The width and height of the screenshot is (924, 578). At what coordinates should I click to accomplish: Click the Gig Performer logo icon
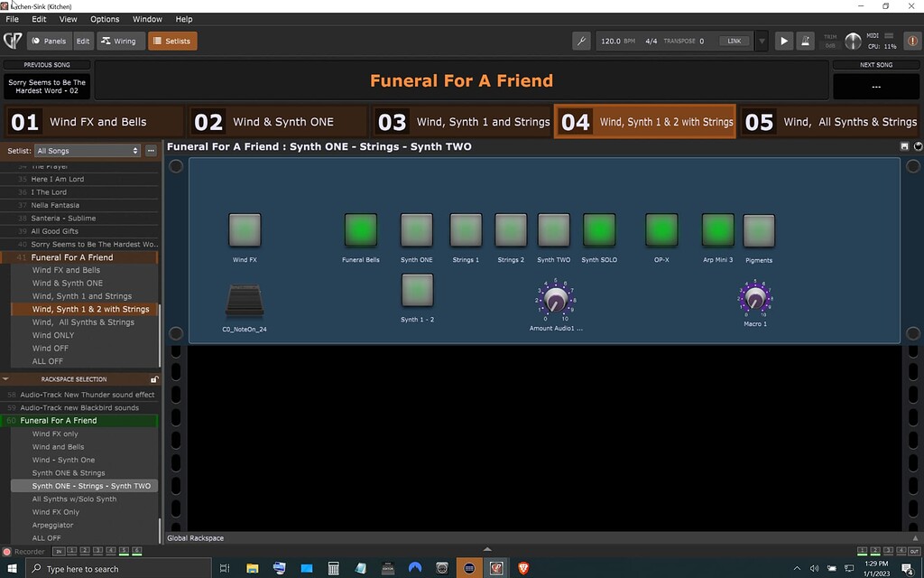(x=13, y=41)
